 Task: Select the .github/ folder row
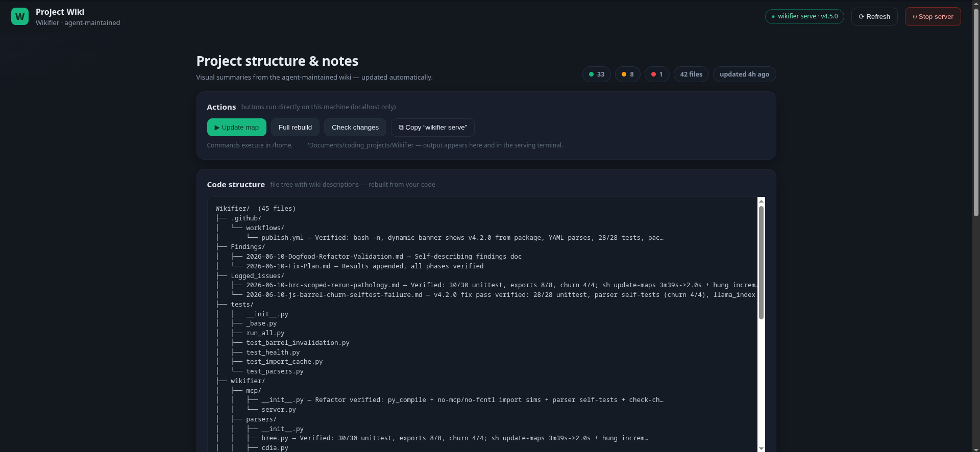(246, 218)
